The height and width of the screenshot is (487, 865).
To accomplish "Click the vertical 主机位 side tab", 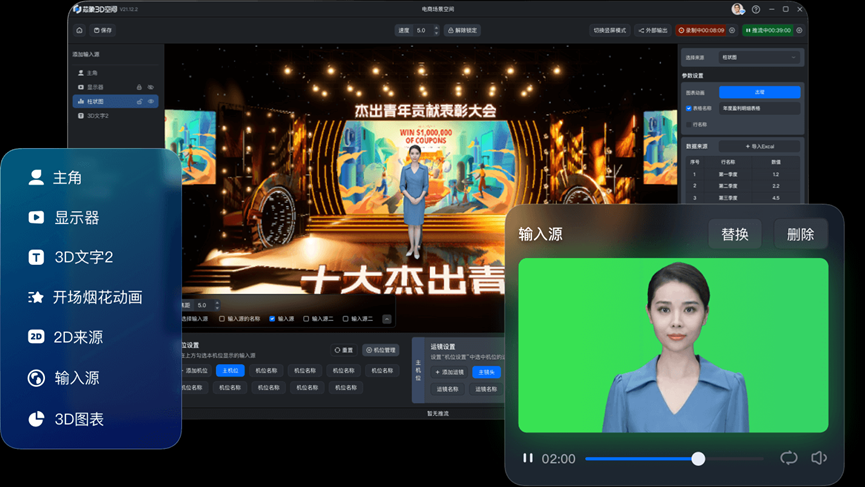I will pyautogui.click(x=418, y=370).
